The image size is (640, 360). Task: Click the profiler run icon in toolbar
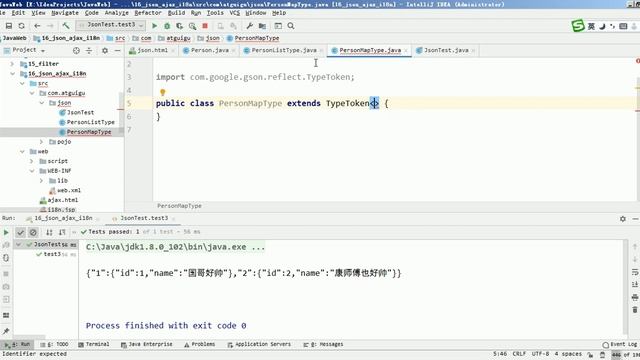[192, 26]
